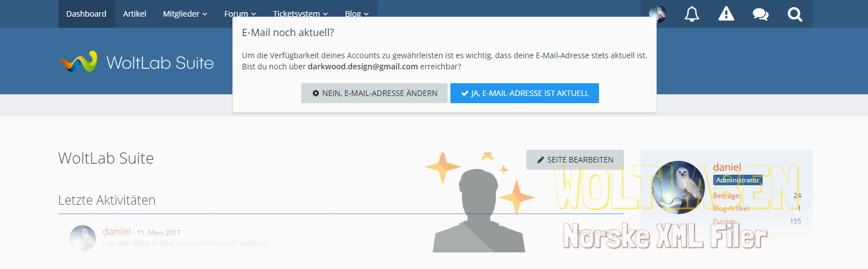This screenshot has width=868, height=269.
Task: Open the conversations speech bubbles icon
Action: click(x=760, y=14)
